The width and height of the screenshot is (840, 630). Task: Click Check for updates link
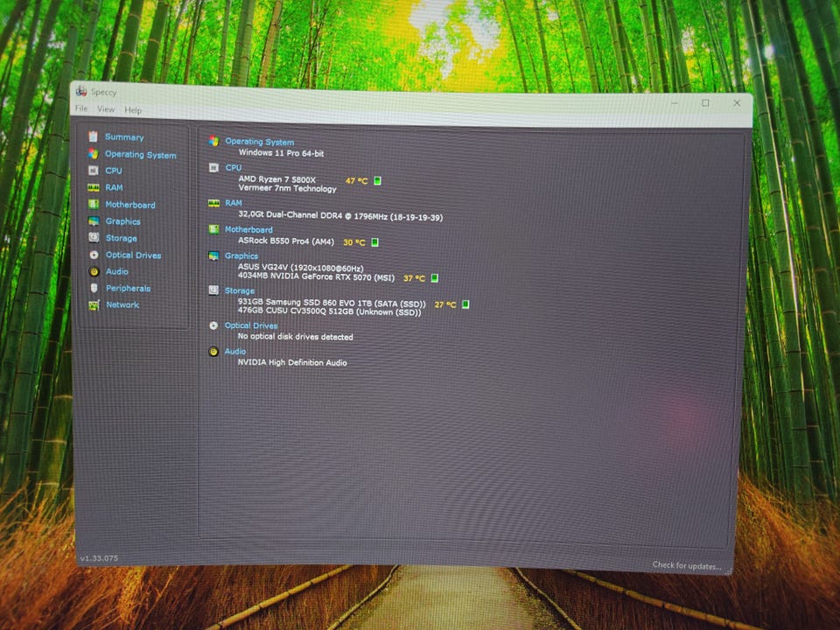687,565
